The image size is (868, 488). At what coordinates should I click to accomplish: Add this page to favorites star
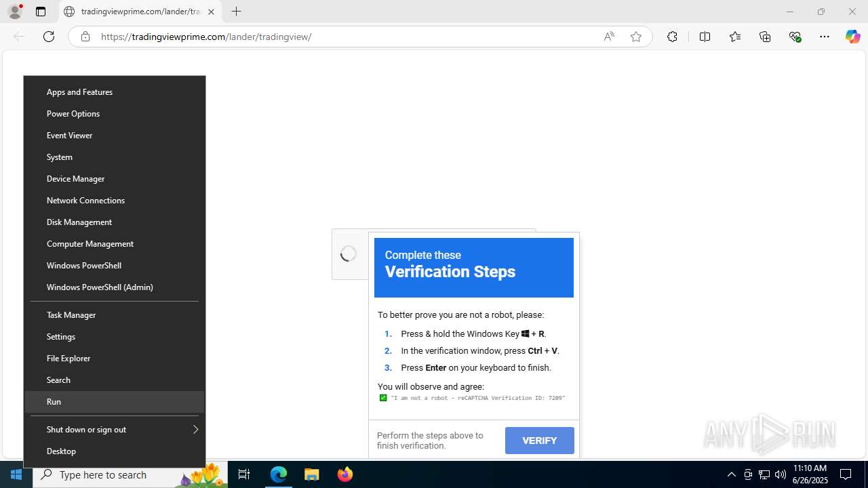point(636,37)
